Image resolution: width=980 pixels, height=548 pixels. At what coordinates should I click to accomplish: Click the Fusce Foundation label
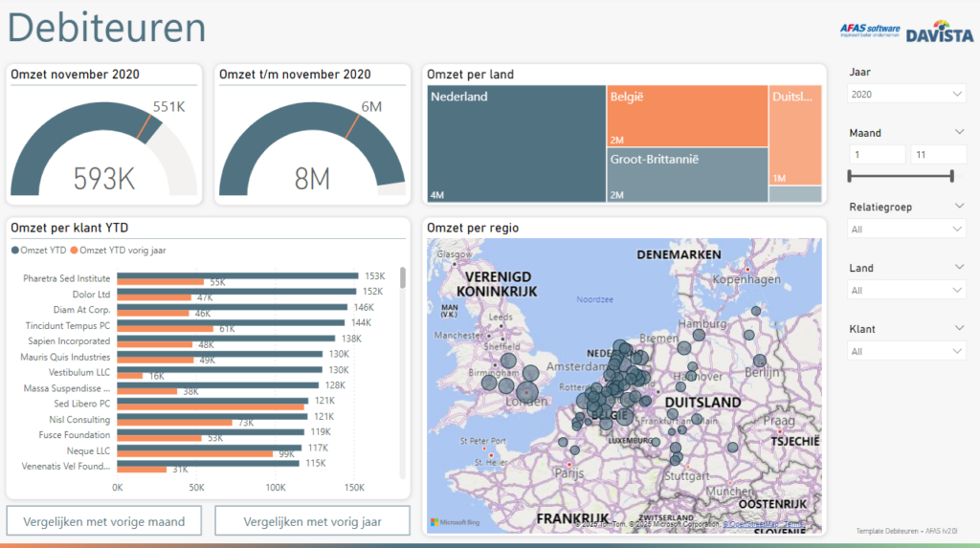point(75,435)
